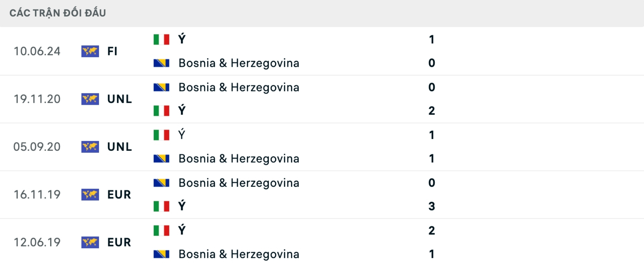The width and height of the screenshot is (644, 266).
Task: Click the competition icon for the 05.09.20 match
Action: tap(90, 147)
